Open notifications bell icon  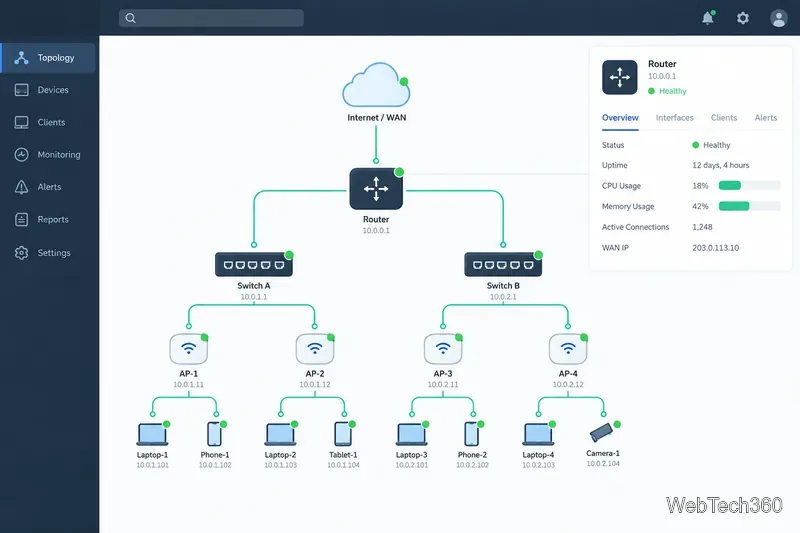708,18
